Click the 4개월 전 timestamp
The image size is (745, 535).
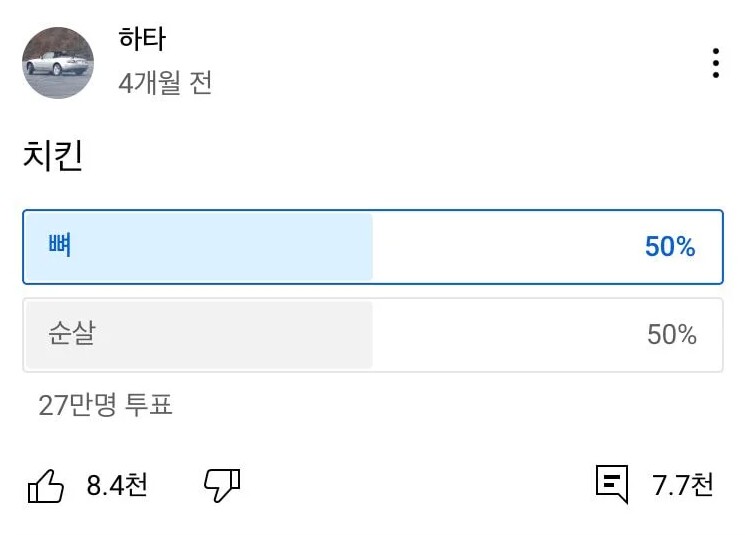click(165, 83)
